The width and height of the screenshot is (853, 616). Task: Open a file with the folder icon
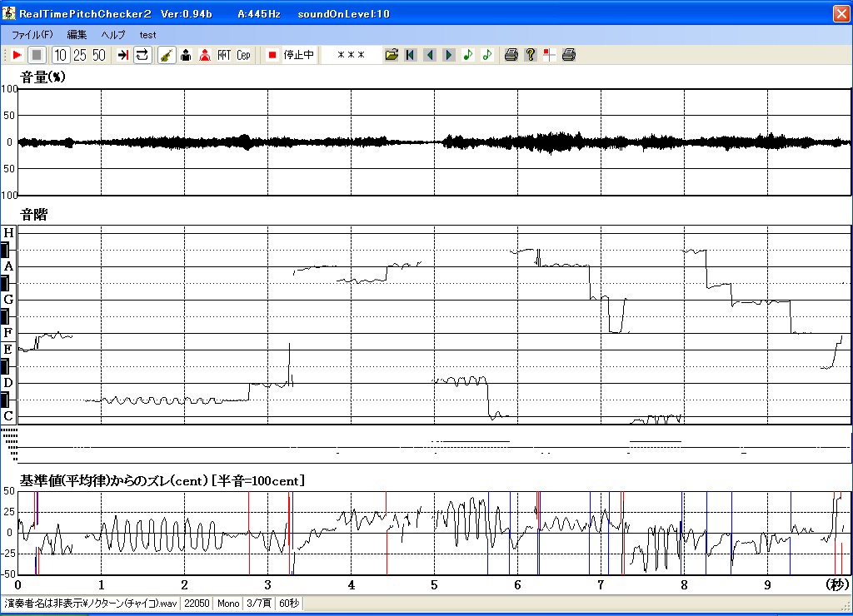[x=392, y=55]
